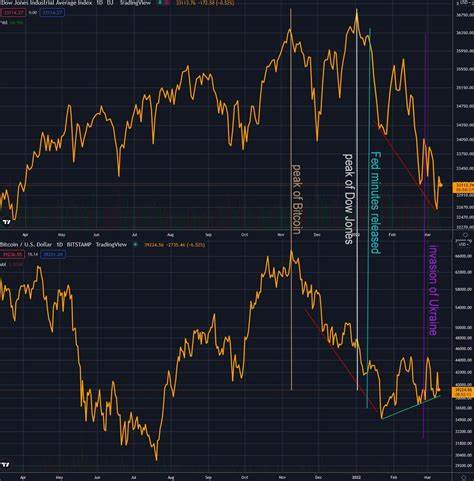Click the blue buy price box in the Bitcoin legend
Viewport: 474px width, 481px height.
point(53,254)
